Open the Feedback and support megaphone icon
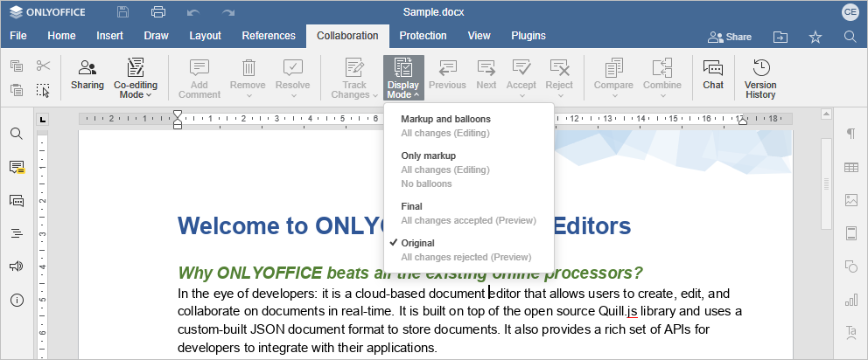 pyautogui.click(x=17, y=267)
